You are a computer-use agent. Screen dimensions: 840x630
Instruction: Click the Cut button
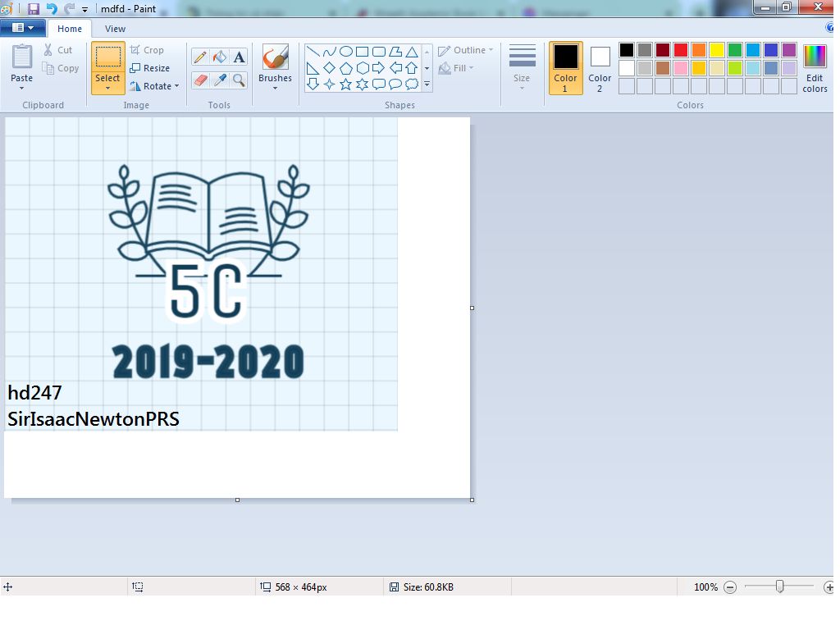[x=58, y=50]
